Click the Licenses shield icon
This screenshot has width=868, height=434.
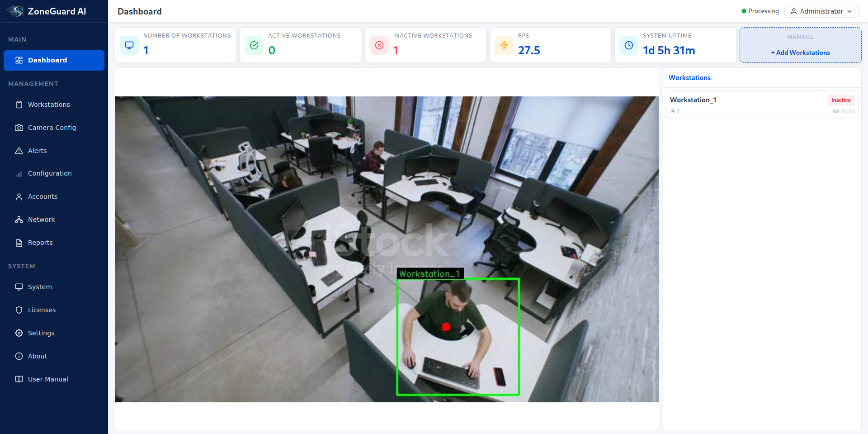[x=19, y=310]
